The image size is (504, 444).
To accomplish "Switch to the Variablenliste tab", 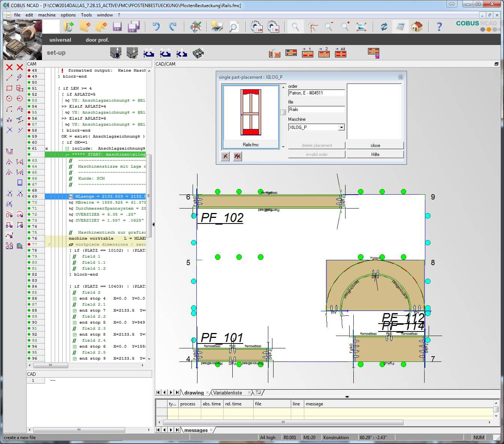I will pos(227,393).
